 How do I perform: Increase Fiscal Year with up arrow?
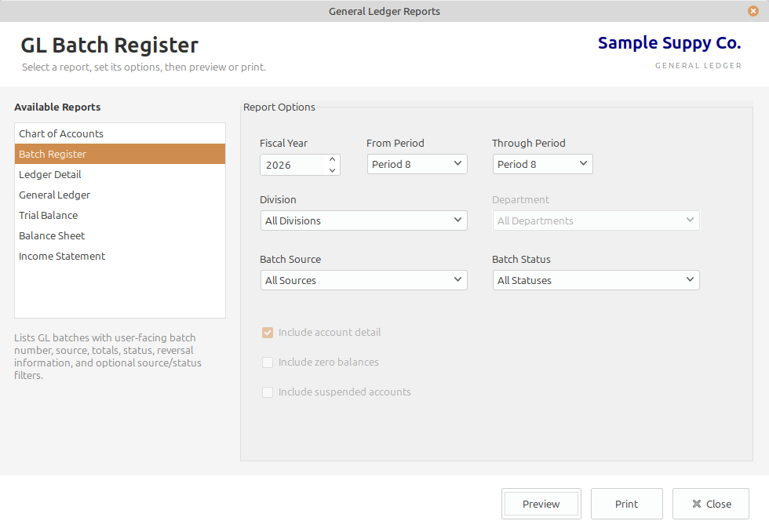332,159
